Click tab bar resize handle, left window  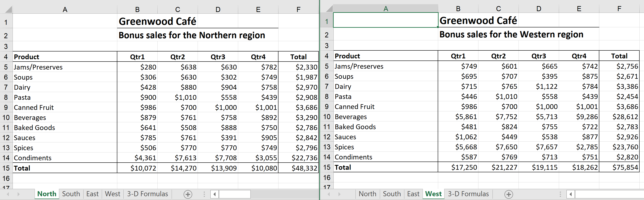pyautogui.click(x=204, y=194)
